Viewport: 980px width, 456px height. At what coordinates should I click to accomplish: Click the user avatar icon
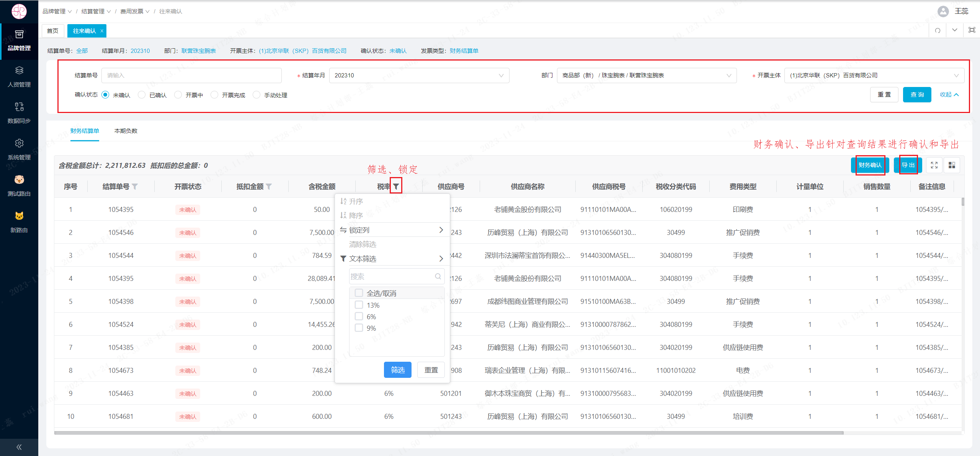943,11
